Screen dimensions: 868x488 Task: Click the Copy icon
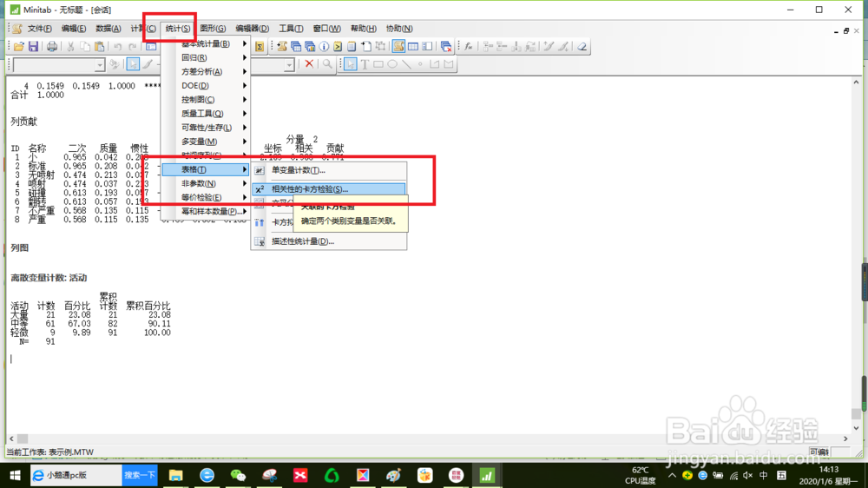tap(85, 47)
